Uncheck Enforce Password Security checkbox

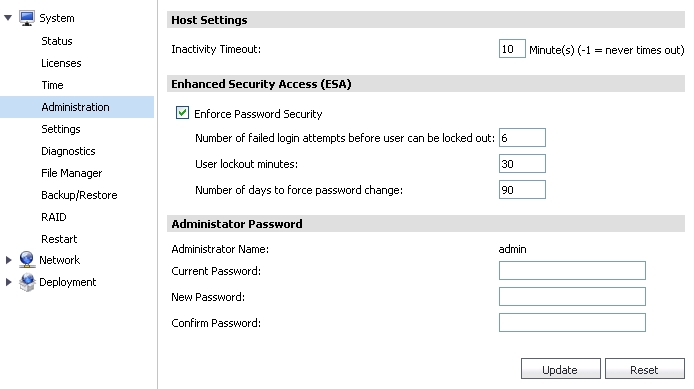point(182,113)
